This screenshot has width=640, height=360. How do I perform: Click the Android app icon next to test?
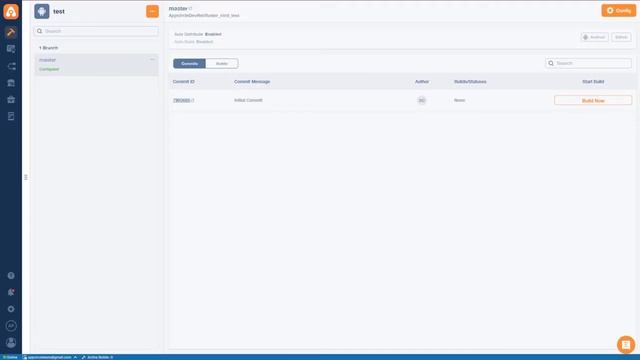(x=42, y=11)
